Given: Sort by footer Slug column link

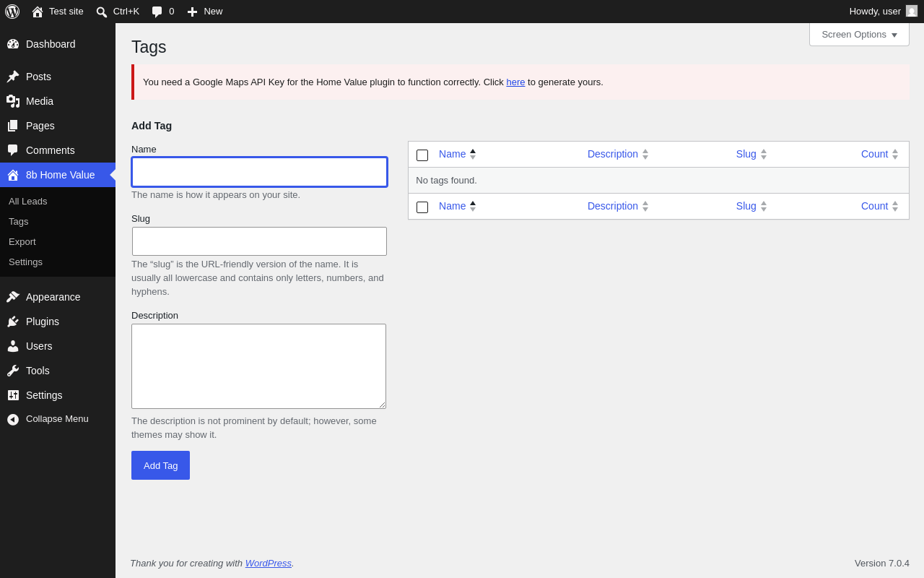Looking at the screenshot, I should tap(746, 206).
